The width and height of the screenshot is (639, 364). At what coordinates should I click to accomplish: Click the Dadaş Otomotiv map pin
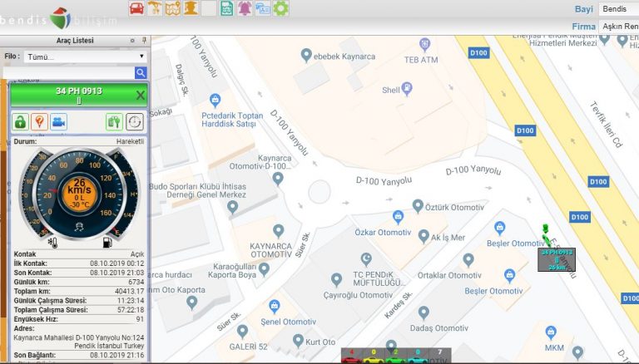pyautogui.click(x=424, y=312)
